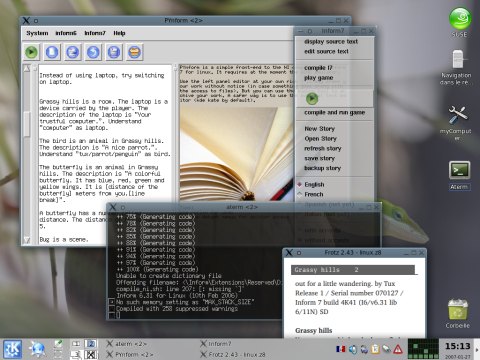
Task: Choose 'edit source text' in Inform7 menu
Action: (x=326, y=52)
